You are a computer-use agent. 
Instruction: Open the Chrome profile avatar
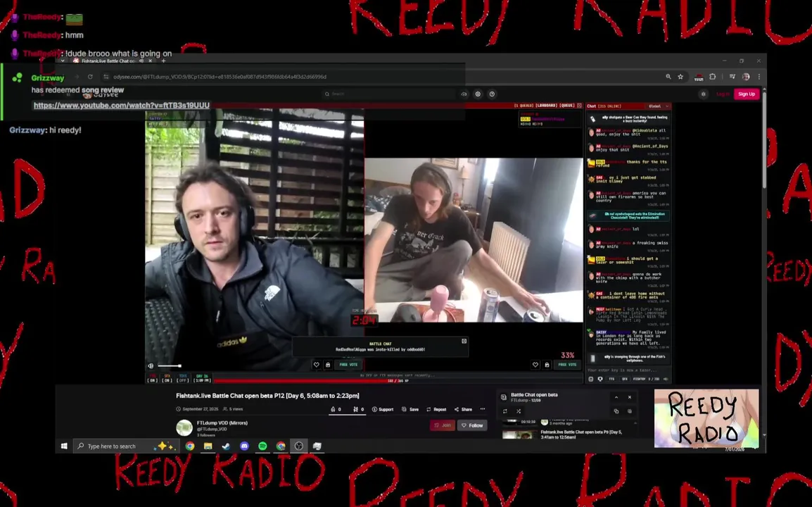pos(746,77)
